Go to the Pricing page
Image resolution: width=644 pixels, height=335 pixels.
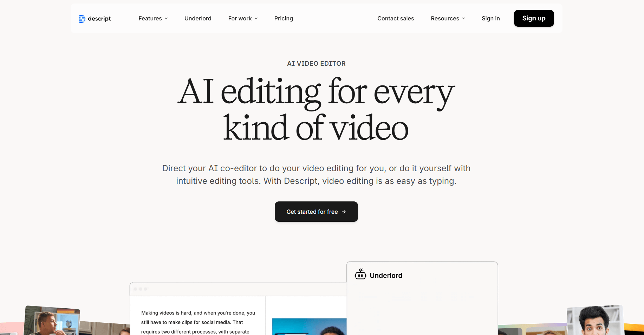pyautogui.click(x=284, y=18)
